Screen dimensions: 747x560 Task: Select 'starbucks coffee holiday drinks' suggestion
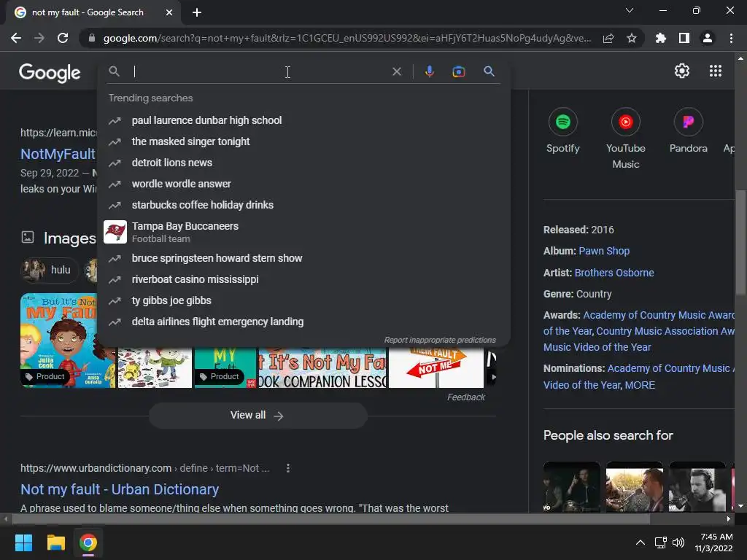(x=303, y=205)
